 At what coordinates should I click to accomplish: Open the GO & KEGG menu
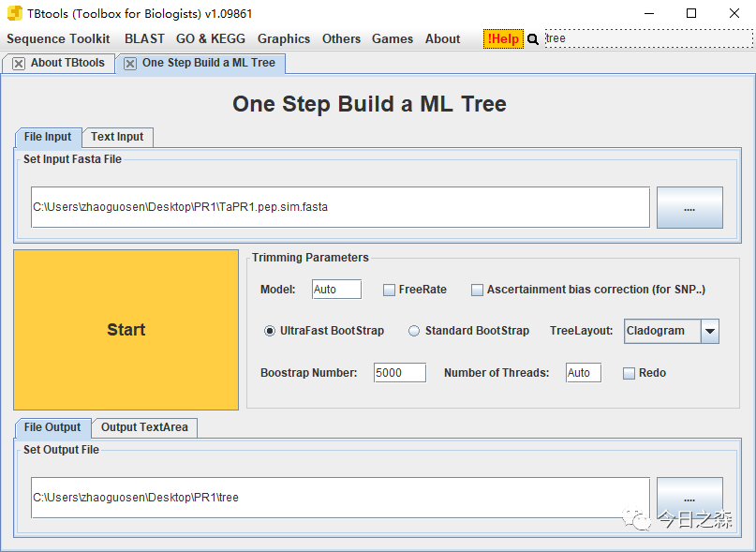(211, 38)
